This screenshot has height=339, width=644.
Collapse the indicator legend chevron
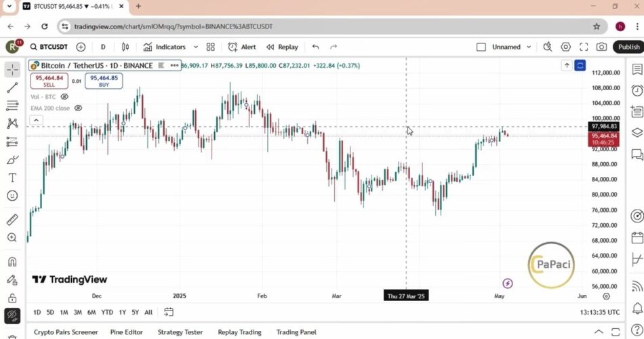pyautogui.click(x=37, y=120)
